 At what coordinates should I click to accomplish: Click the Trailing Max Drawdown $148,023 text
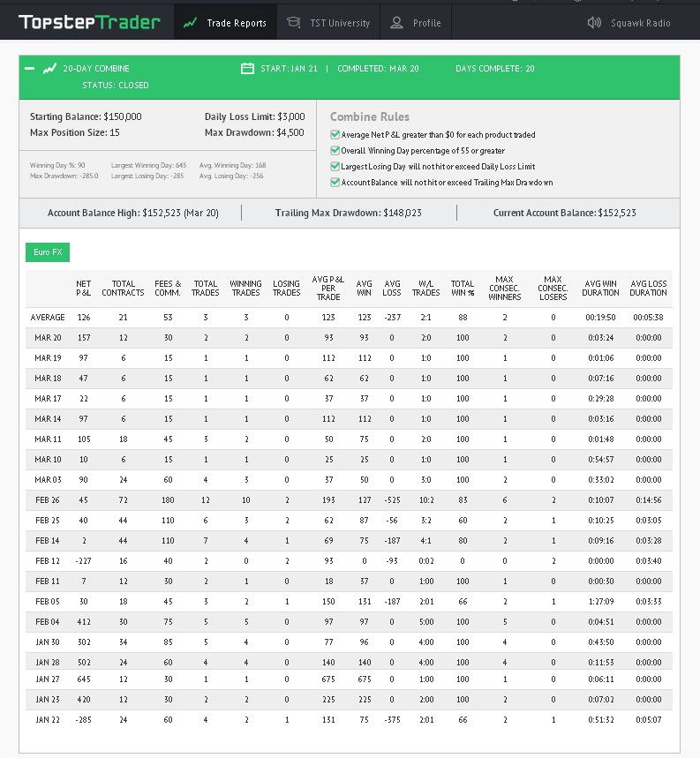point(348,213)
